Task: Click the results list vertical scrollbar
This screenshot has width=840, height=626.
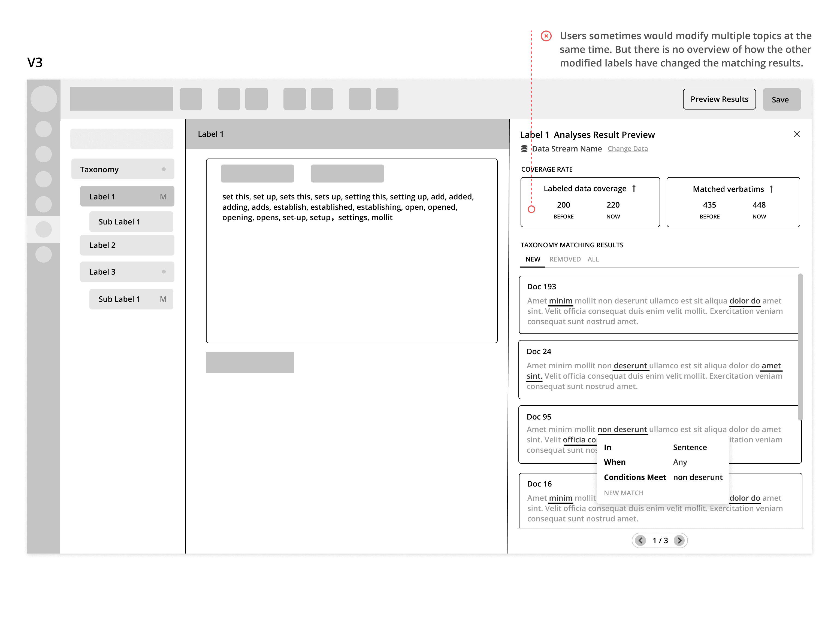Action: 800,347
